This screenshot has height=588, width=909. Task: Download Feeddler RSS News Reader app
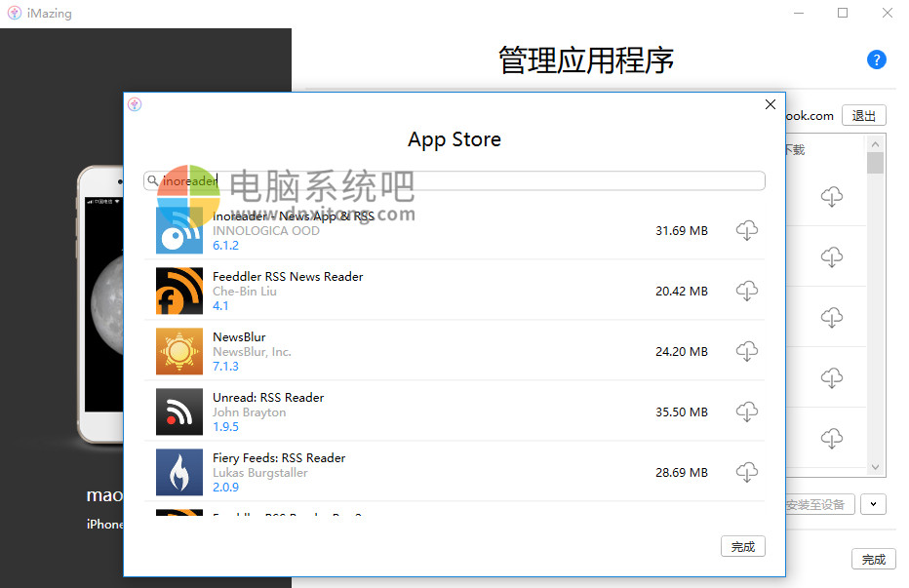tap(747, 291)
